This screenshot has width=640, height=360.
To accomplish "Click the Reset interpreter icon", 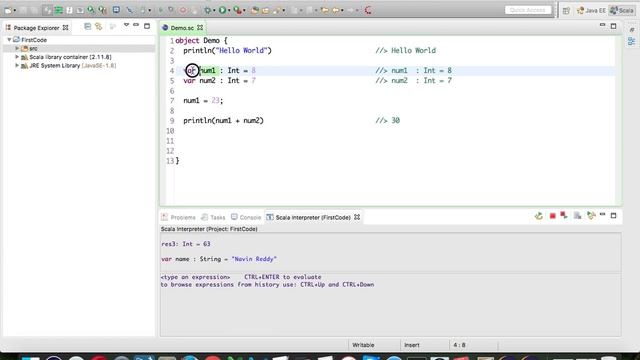I will tap(564, 216).
